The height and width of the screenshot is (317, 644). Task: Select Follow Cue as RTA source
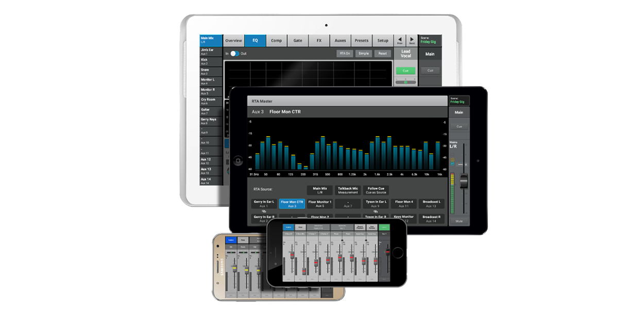(x=376, y=190)
